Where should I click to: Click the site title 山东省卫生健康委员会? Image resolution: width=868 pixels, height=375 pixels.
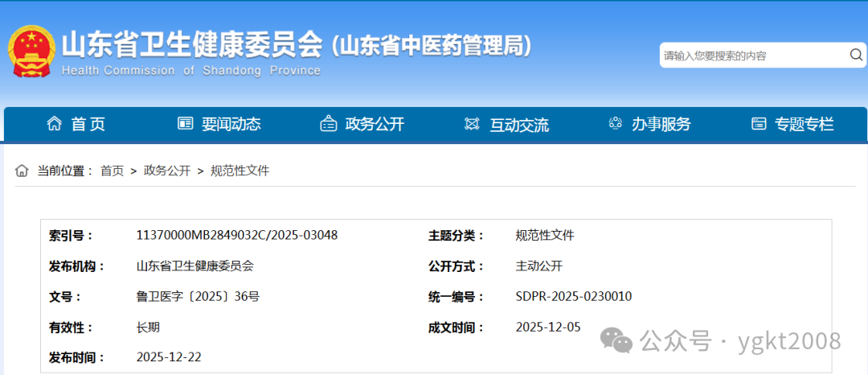[x=191, y=45]
